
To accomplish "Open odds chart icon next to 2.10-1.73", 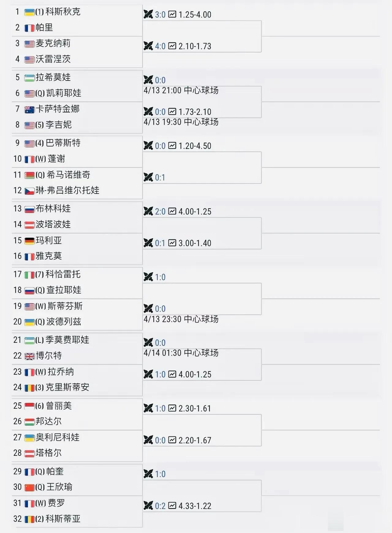I will coord(172,46).
